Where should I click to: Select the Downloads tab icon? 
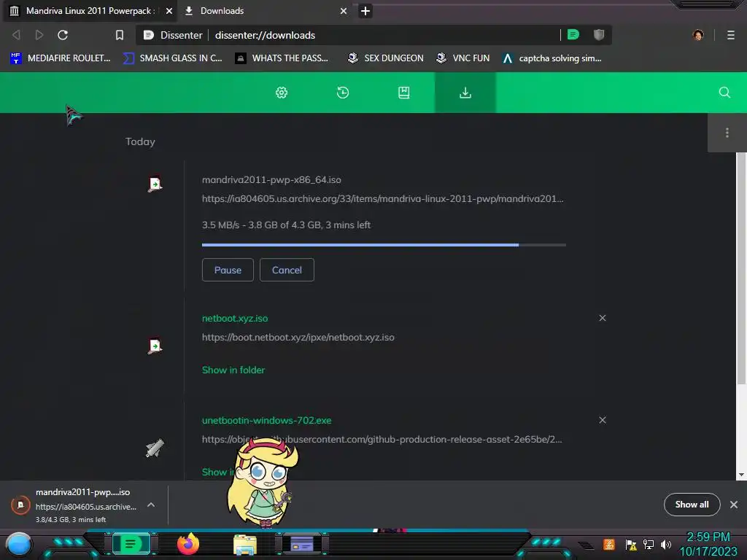coord(465,93)
